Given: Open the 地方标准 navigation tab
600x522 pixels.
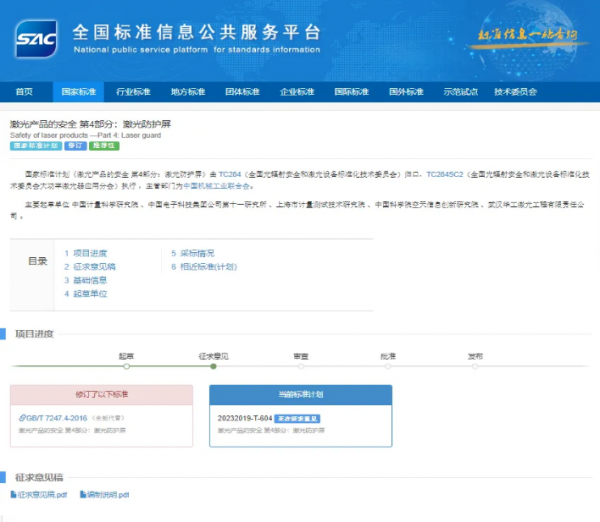Looking at the screenshot, I should tap(188, 92).
